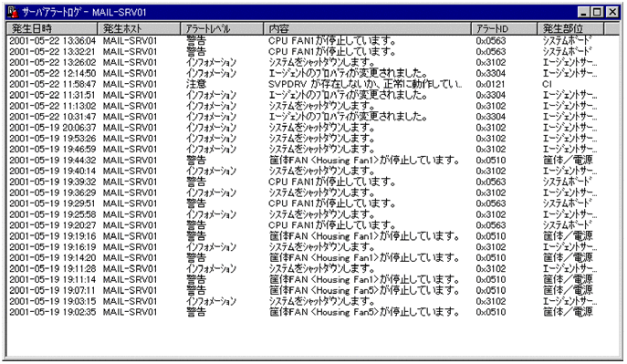The image size is (627, 364).
Task: Select the 2001-05-22 11:58:47 timestamp
Action: tap(52, 84)
